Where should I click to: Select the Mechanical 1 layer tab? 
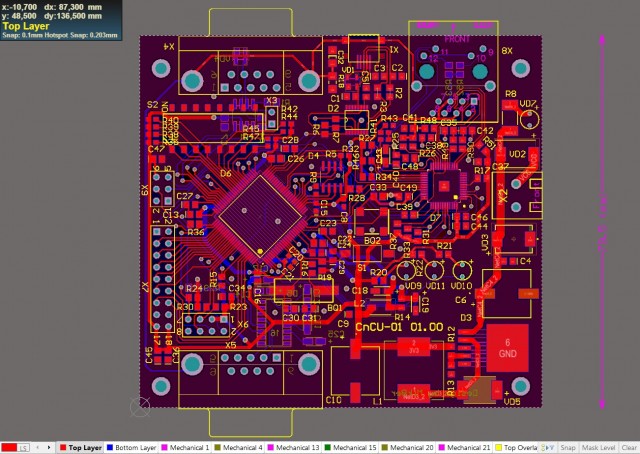click(185, 448)
